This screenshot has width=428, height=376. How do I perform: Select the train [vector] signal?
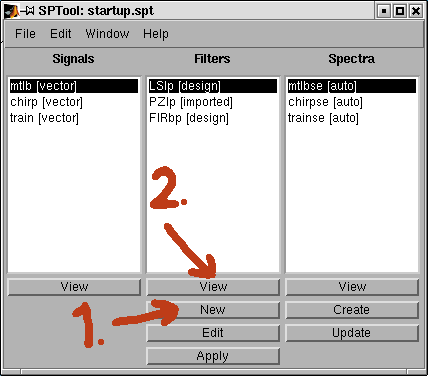(73, 118)
